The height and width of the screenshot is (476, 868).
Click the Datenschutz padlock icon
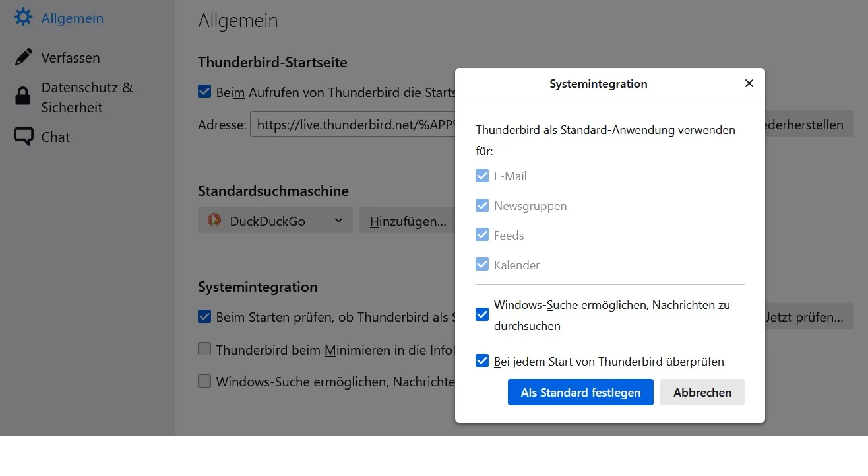click(x=23, y=96)
